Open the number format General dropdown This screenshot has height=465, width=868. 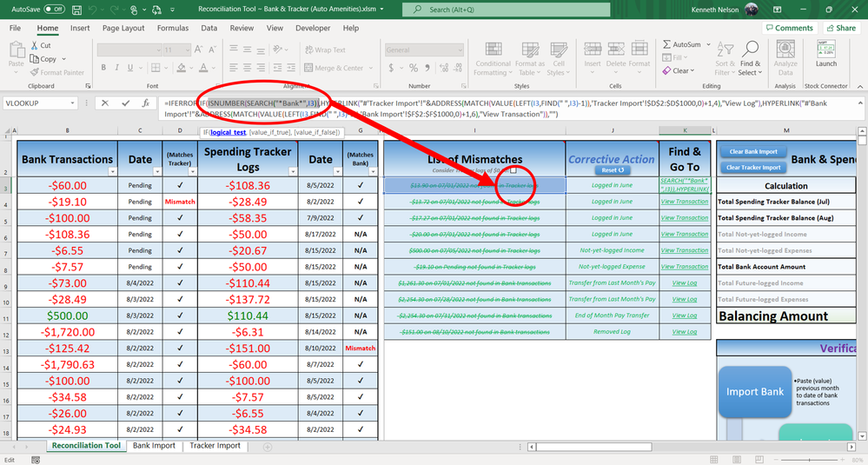tap(460, 50)
